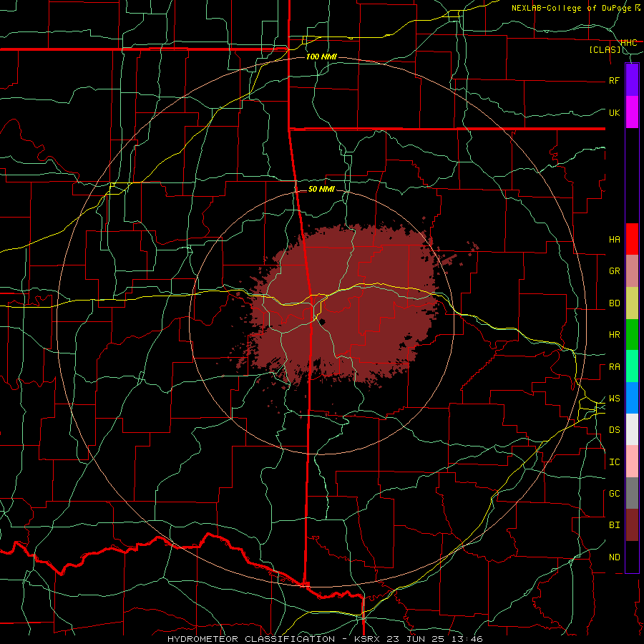
Task: Click the GC legend label
Action: (615, 494)
